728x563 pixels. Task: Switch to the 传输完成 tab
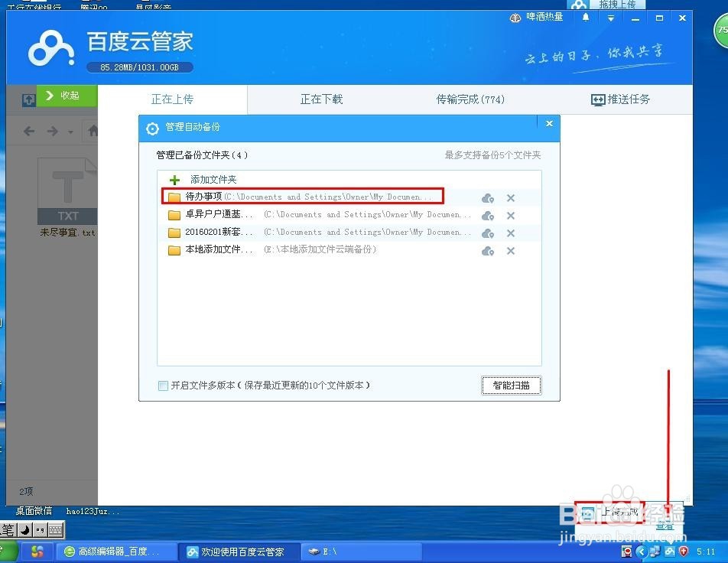(x=470, y=99)
